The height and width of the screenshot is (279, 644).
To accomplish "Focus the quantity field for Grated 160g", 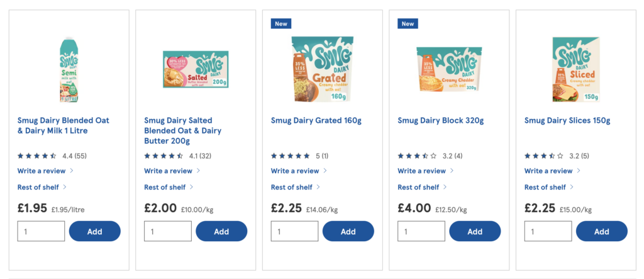I will [294, 231].
